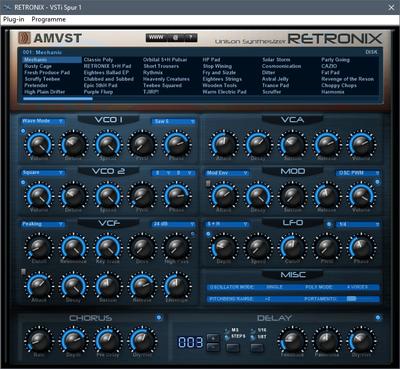Select the Astral Jelly preset
The height and width of the screenshot is (369, 400).
click(x=275, y=79)
